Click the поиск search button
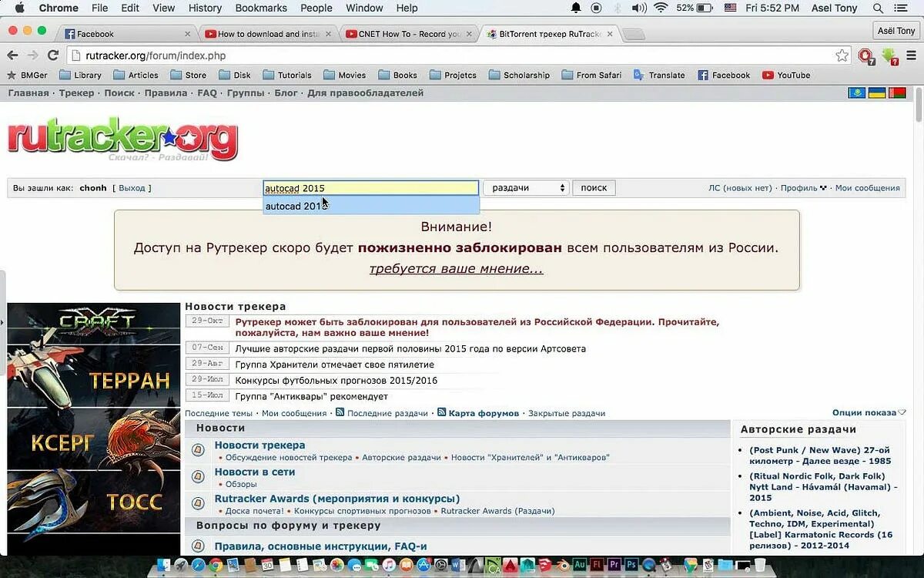The image size is (924, 578). 594,188
